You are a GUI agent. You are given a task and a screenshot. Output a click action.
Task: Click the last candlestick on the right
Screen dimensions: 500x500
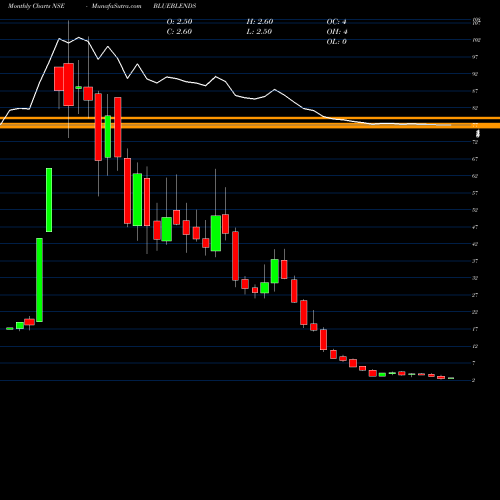(x=451, y=378)
